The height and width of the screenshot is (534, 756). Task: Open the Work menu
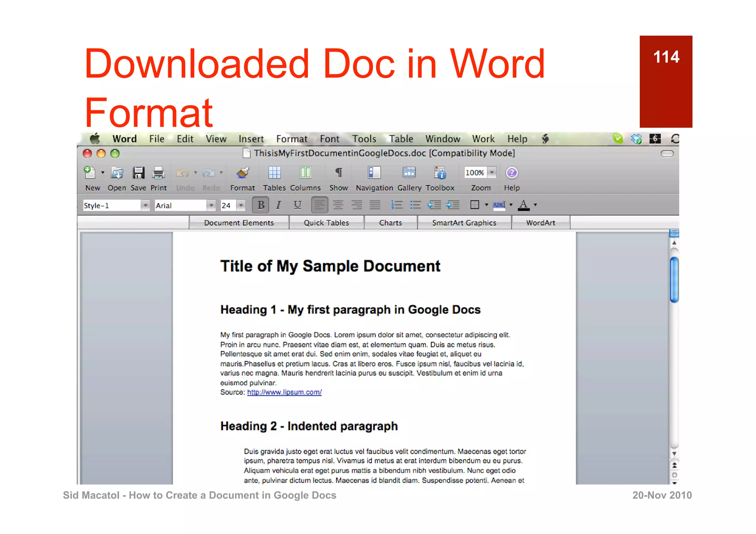click(x=483, y=139)
